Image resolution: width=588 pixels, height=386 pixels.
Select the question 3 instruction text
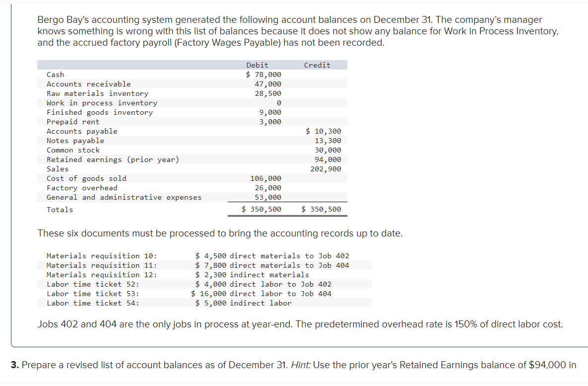(x=293, y=365)
